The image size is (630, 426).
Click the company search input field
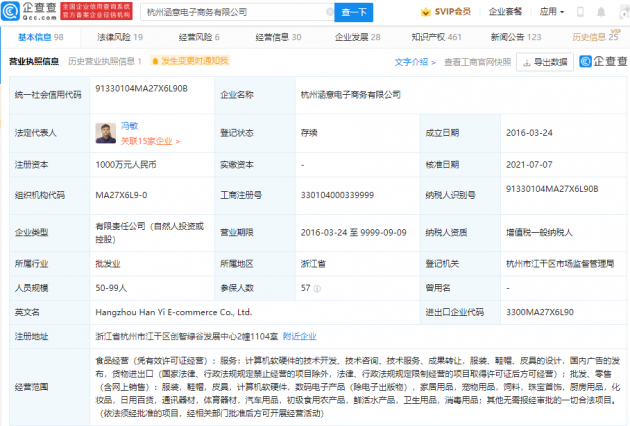coord(237,12)
